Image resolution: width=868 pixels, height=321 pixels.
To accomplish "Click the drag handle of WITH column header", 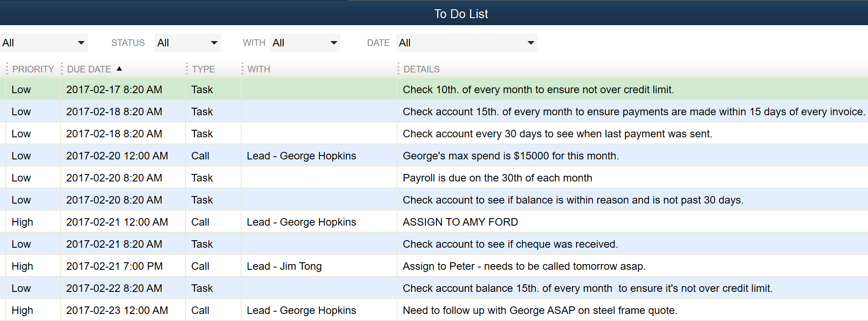I will [243, 69].
